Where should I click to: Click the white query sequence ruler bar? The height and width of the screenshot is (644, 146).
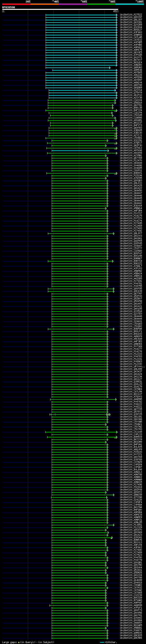click(60, 10)
